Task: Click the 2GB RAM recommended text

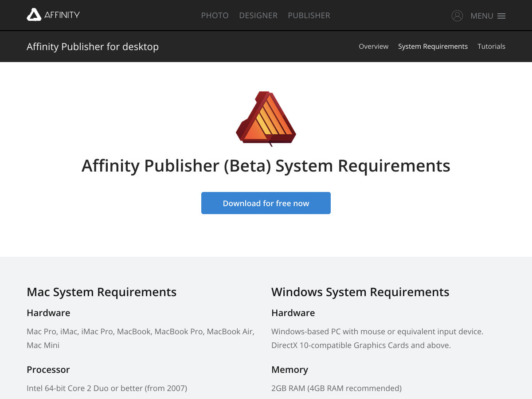Action: point(336,388)
